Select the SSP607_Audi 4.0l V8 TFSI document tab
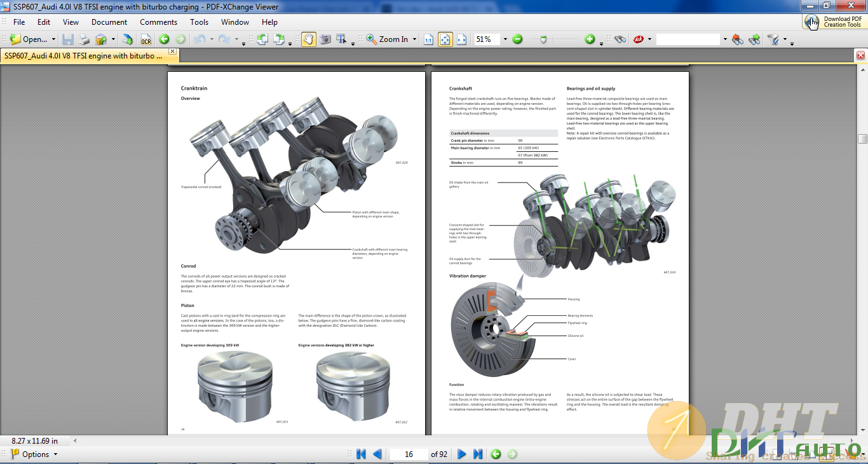 (83, 56)
